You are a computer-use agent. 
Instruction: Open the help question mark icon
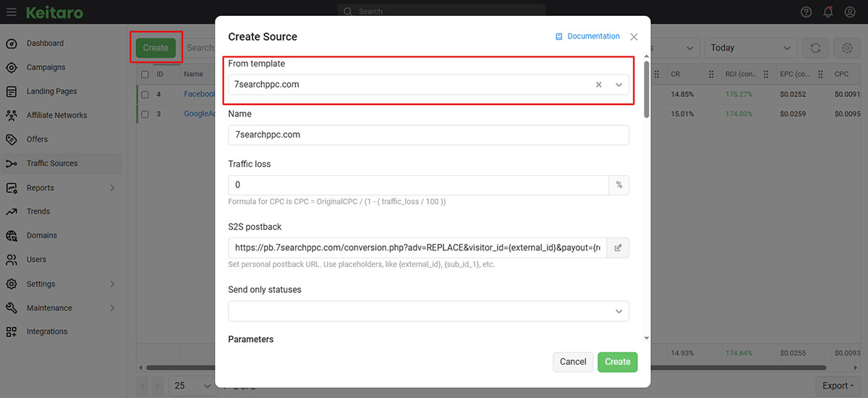click(x=807, y=12)
